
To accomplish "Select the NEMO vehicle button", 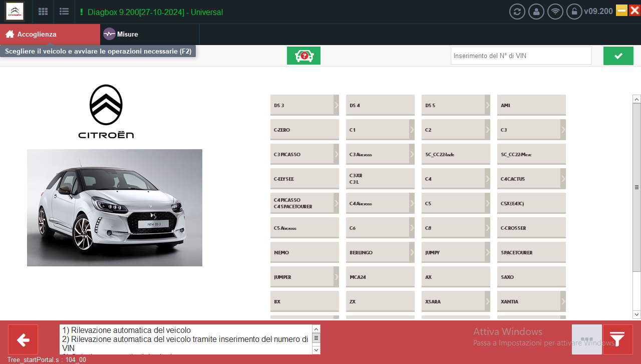I will point(304,252).
